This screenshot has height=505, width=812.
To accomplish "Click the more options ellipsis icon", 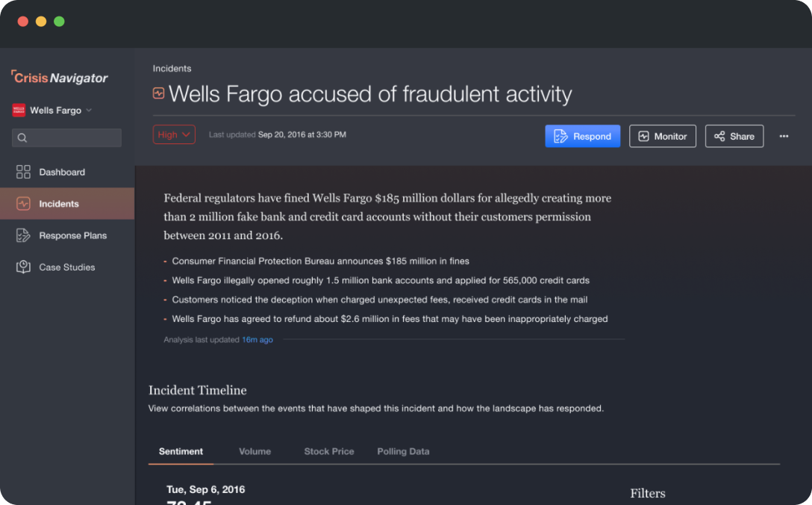I will point(784,136).
